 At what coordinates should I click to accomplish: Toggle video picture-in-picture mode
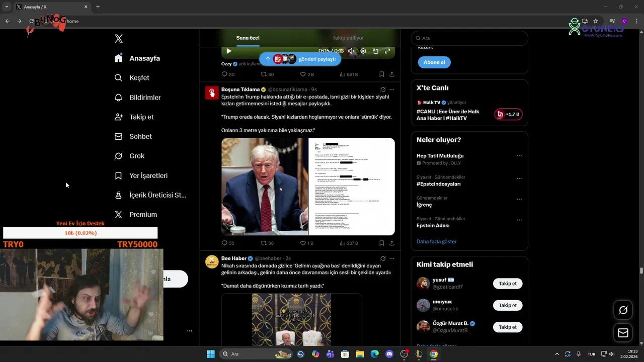[375, 51]
